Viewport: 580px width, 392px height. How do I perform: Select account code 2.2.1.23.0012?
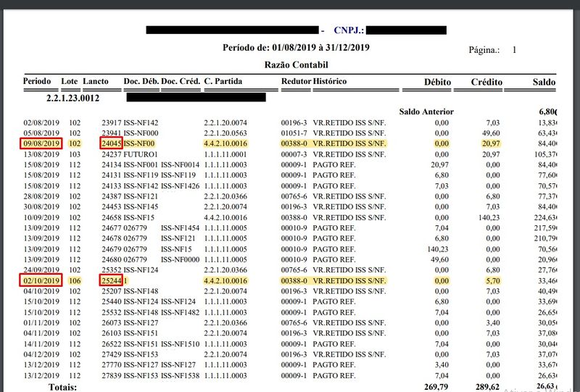click(73, 98)
